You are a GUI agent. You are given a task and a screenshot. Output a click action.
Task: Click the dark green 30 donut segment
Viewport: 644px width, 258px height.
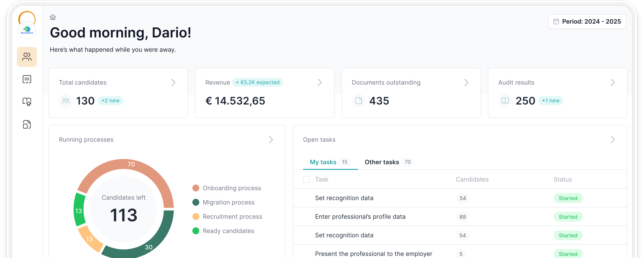tap(148, 247)
